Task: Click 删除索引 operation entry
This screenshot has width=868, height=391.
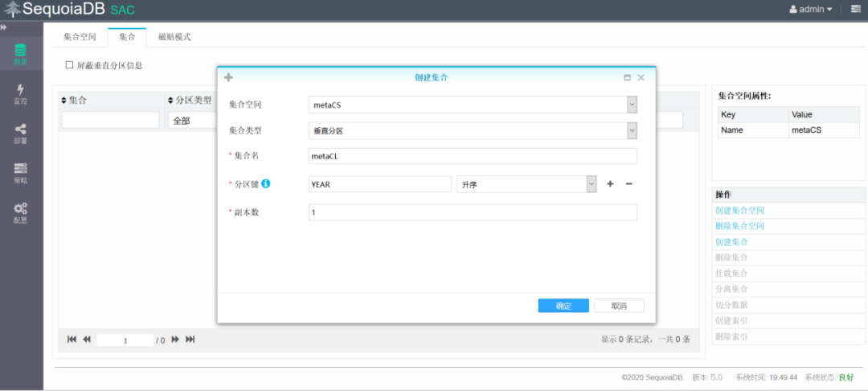Action: pyautogui.click(x=731, y=336)
